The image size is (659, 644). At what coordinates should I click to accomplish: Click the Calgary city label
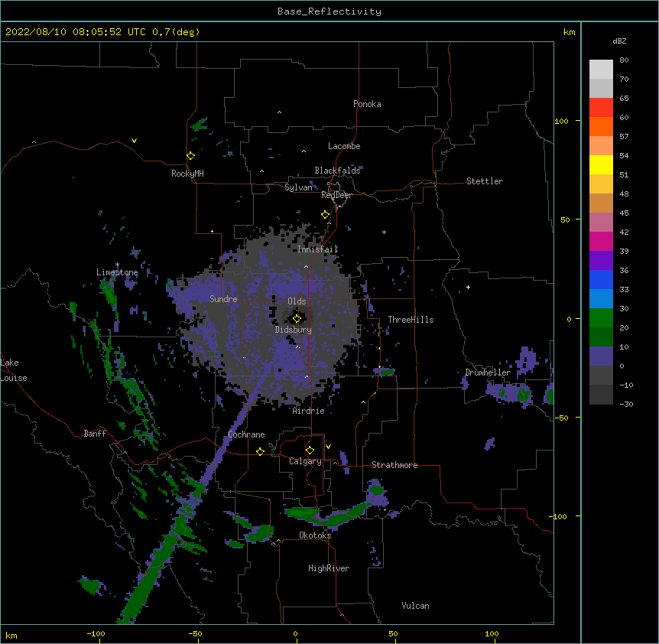coord(305,461)
